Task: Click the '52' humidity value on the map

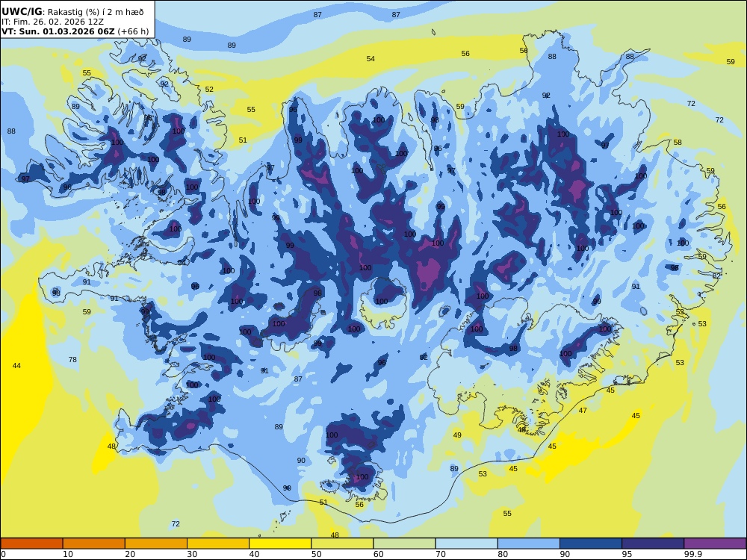Action: point(209,90)
